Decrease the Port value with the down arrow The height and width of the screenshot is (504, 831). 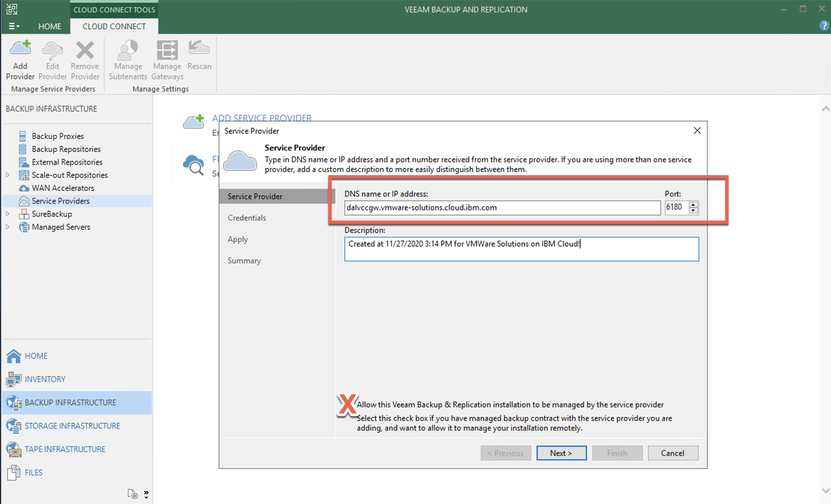(693, 211)
